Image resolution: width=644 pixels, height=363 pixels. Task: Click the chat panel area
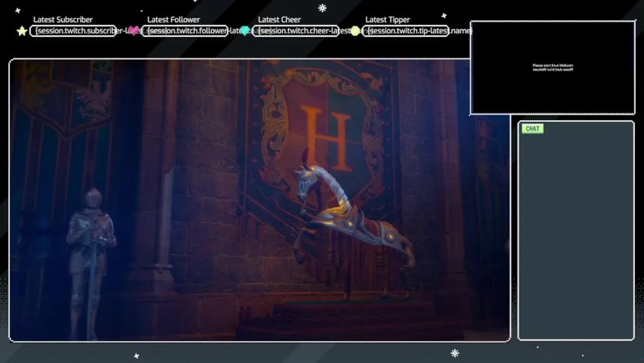click(576, 230)
